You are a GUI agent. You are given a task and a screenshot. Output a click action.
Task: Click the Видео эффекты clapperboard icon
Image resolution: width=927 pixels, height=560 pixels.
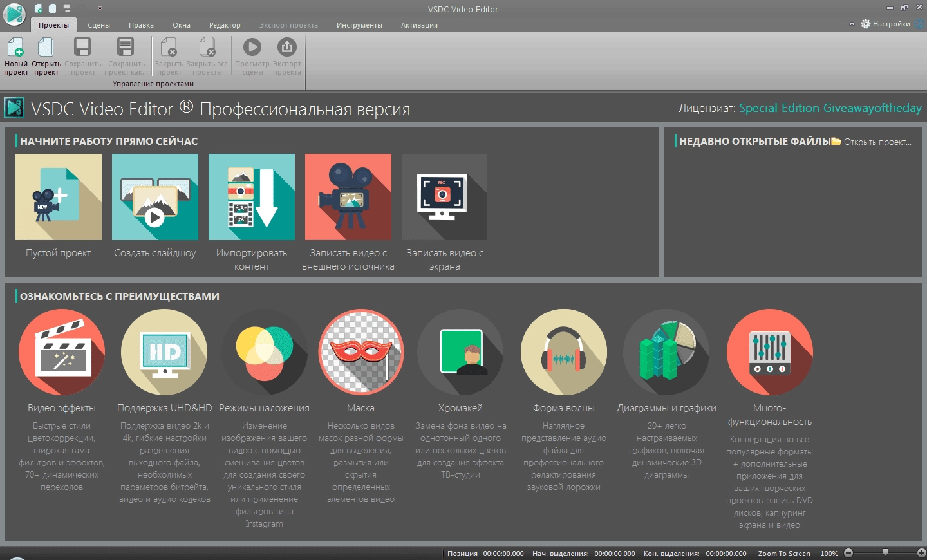(x=62, y=352)
